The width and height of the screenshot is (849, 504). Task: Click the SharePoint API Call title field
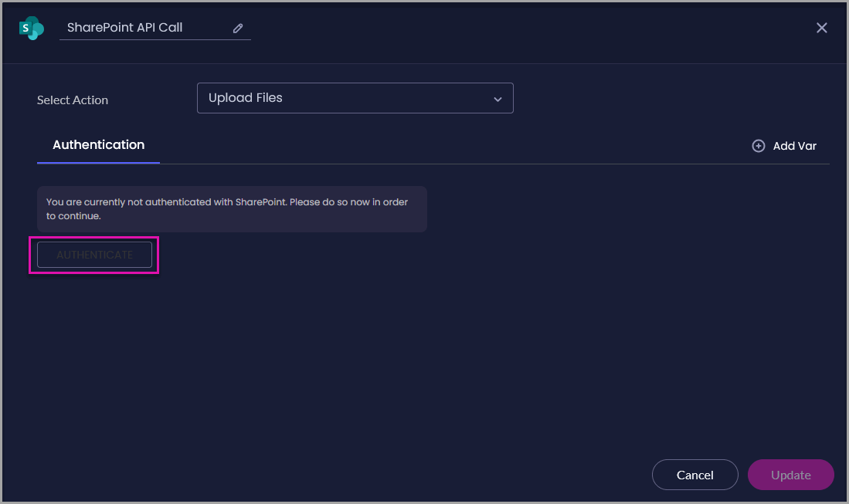click(155, 28)
